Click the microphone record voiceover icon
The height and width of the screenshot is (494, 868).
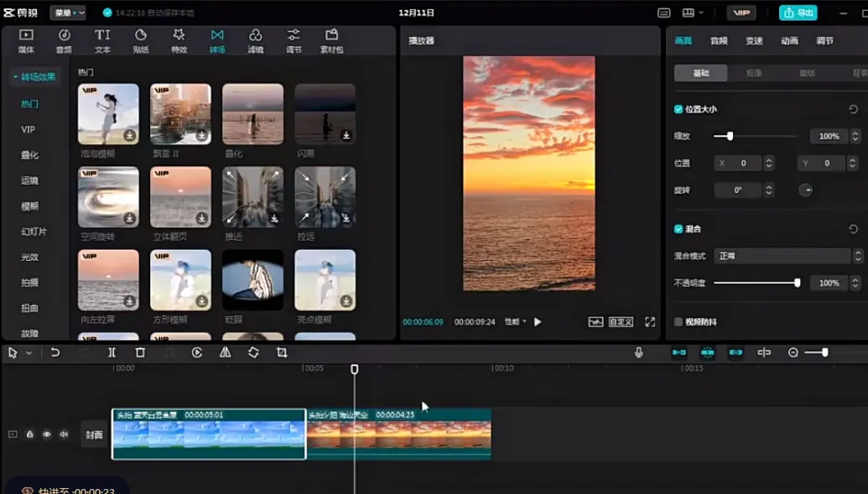point(638,353)
